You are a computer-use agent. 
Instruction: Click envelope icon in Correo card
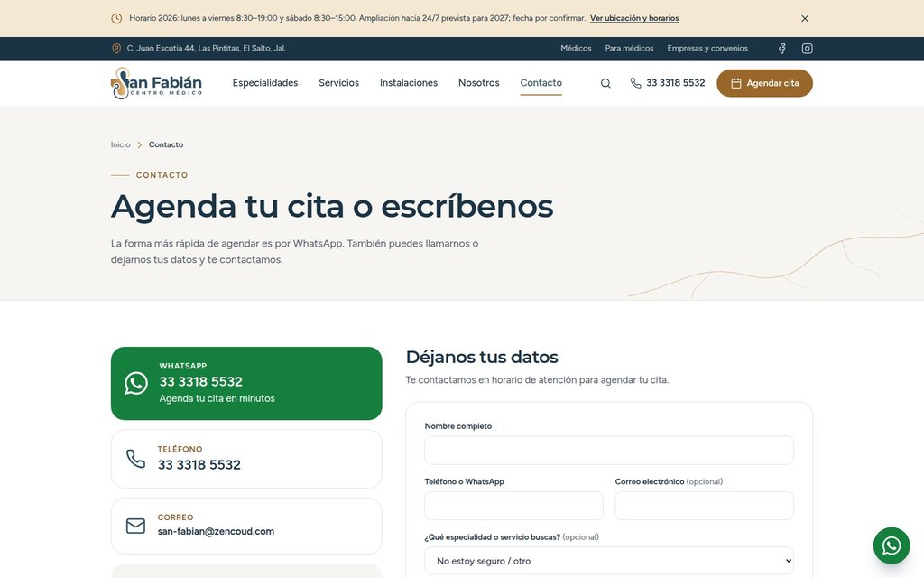pyautogui.click(x=135, y=526)
